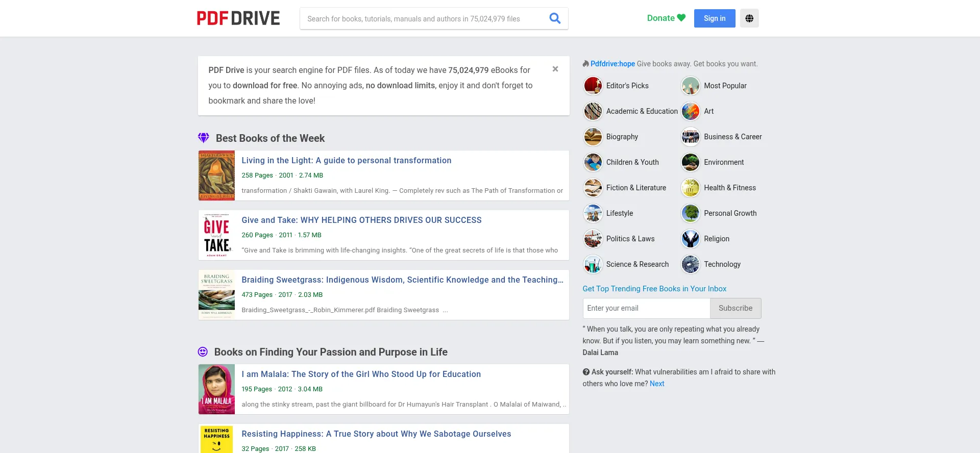The image size is (980, 453).
Task: Click the Biography category icon
Action: pos(593,137)
